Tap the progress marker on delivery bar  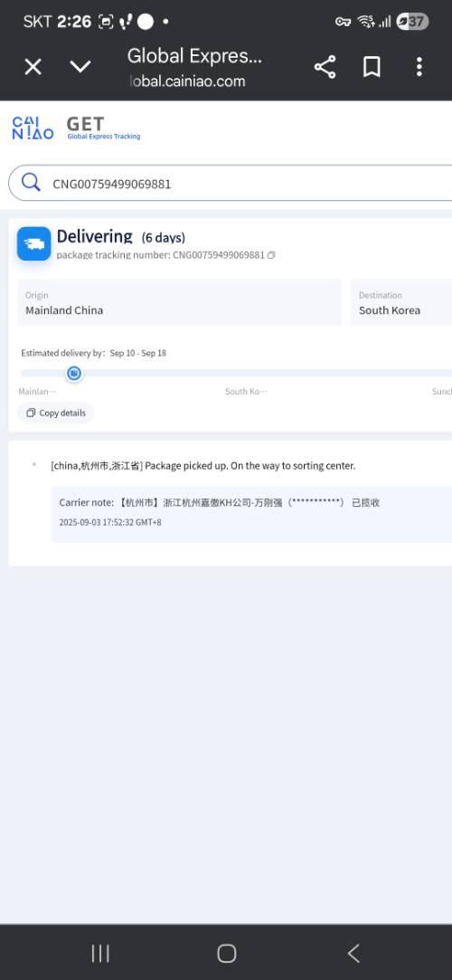(x=73, y=374)
